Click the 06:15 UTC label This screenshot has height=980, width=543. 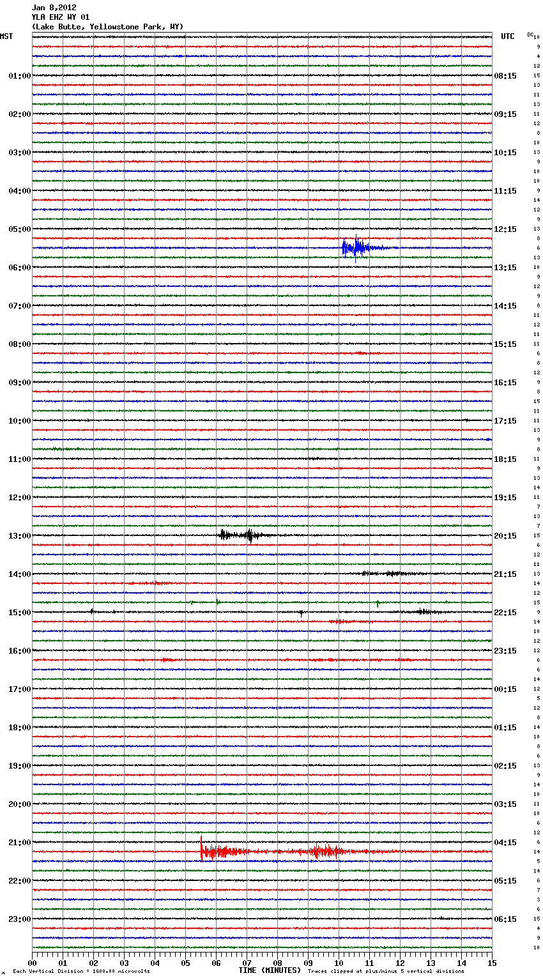click(x=505, y=919)
